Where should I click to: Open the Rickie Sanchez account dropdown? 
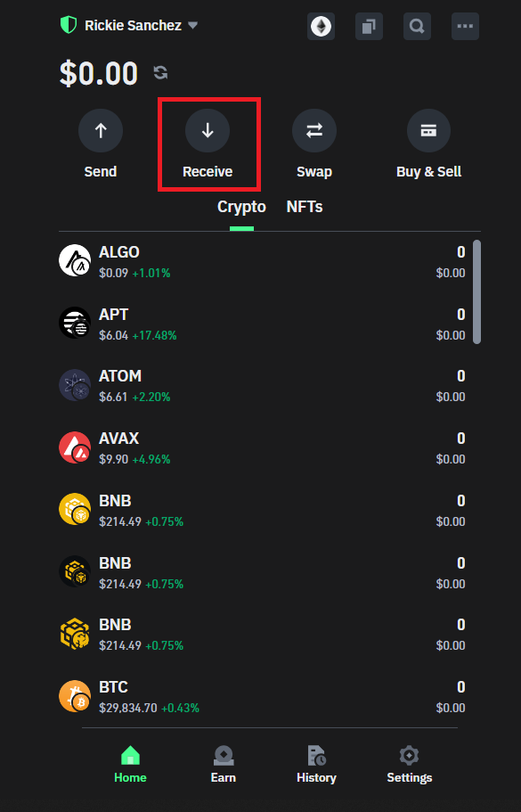pos(192,26)
